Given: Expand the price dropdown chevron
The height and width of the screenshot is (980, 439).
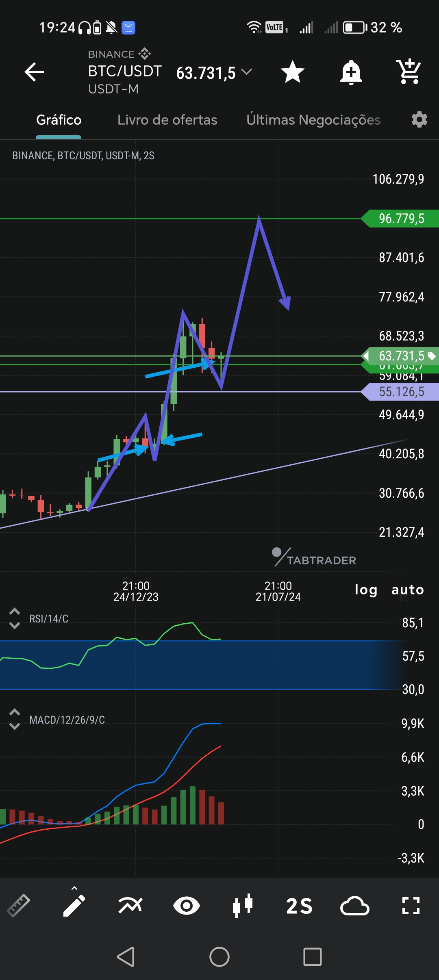Looking at the screenshot, I should tap(247, 72).
